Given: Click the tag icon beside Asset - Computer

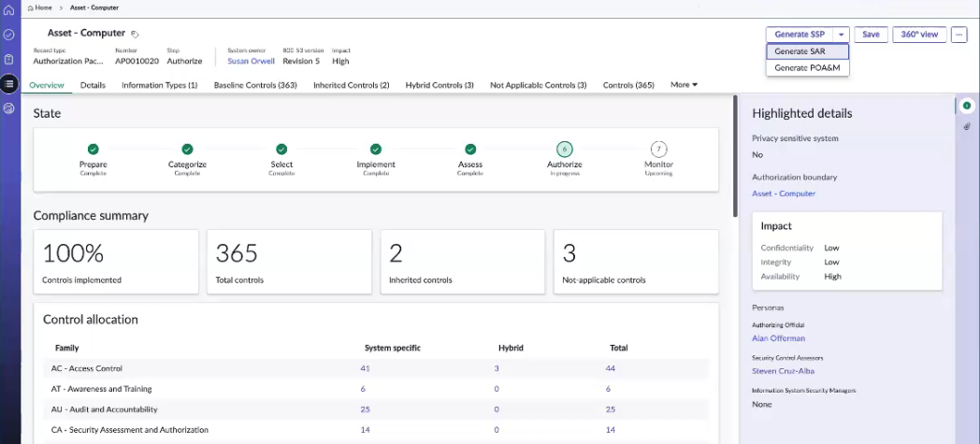Looking at the screenshot, I should [x=135, y=35].
